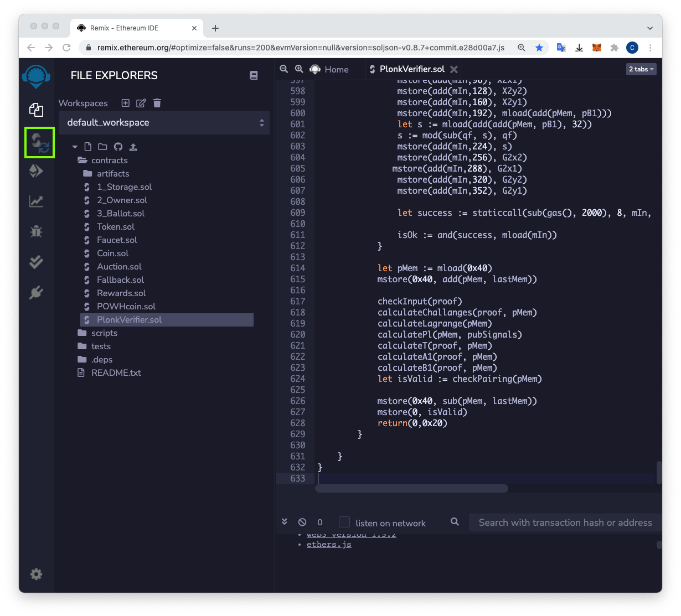Delete workspace with the trash icon

click(x=157, y=103)
